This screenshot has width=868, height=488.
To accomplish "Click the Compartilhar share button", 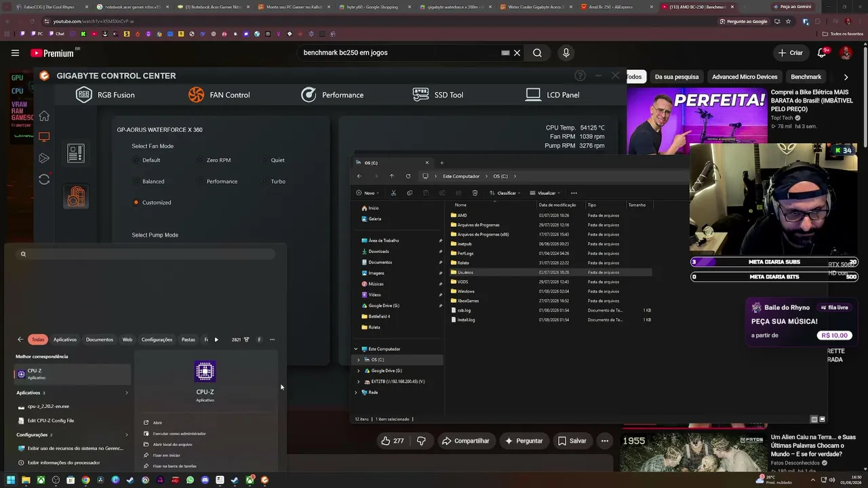I will pyautogui.click(x=465, y=441).
